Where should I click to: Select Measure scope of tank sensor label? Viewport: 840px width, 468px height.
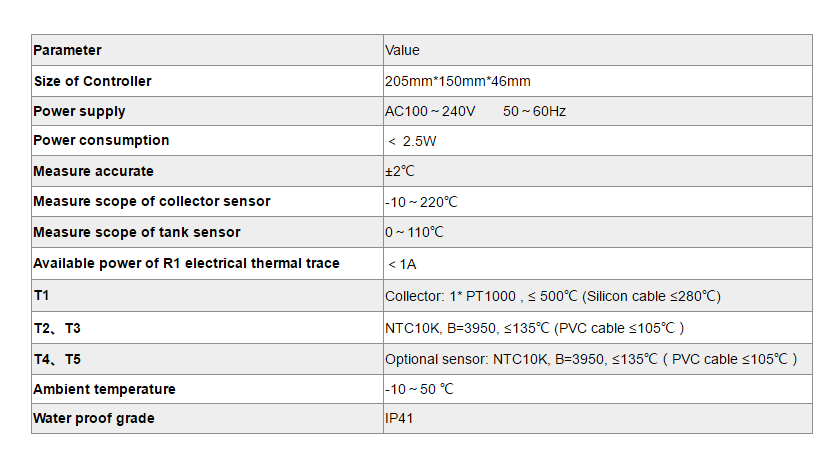coord(137,232)
